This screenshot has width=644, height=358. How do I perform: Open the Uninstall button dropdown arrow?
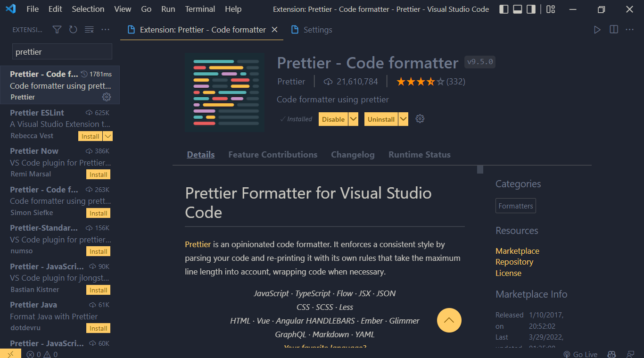pyautogui.click(x=403, y=119)
